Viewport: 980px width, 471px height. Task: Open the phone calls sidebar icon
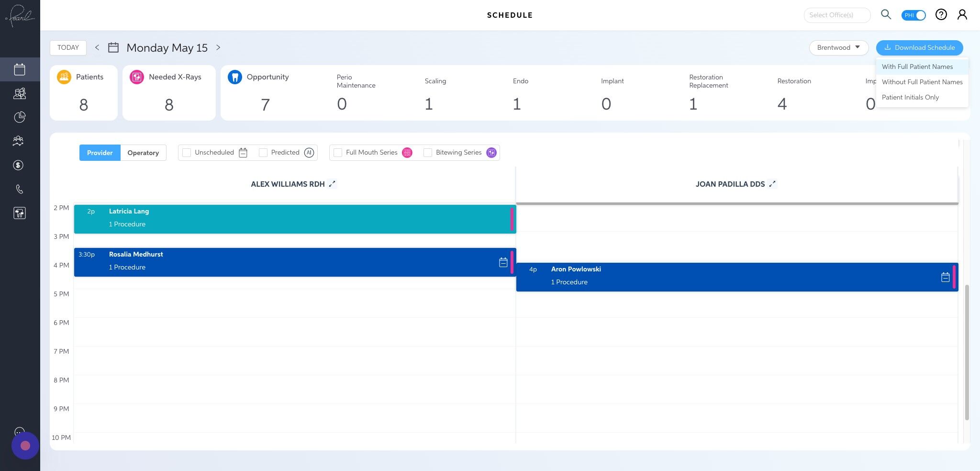pyautogui.click(x=19, y=189)
